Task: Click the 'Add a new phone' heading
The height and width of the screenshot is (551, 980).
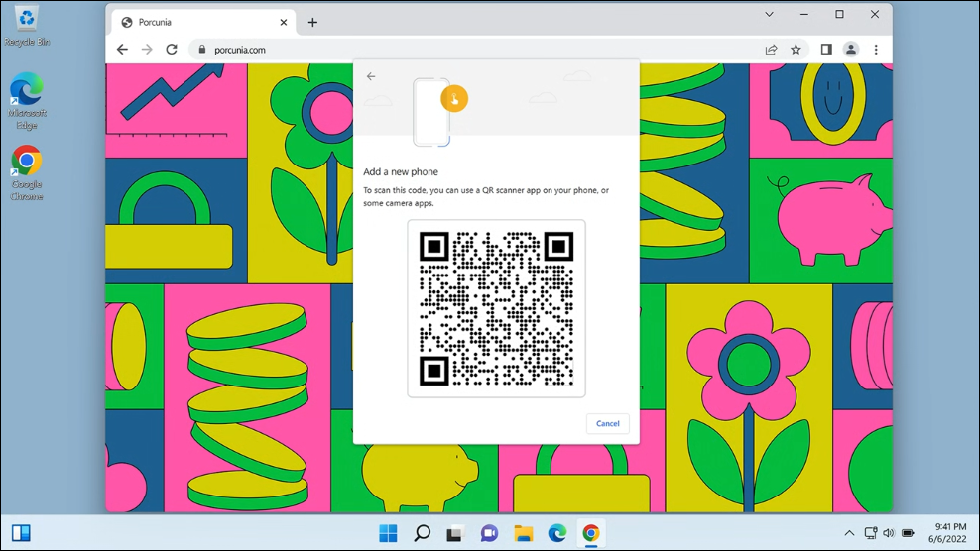Action: click(401, 171)
